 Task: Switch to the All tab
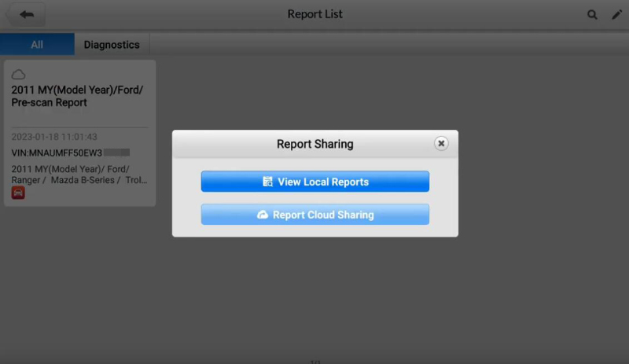(37, 45)
